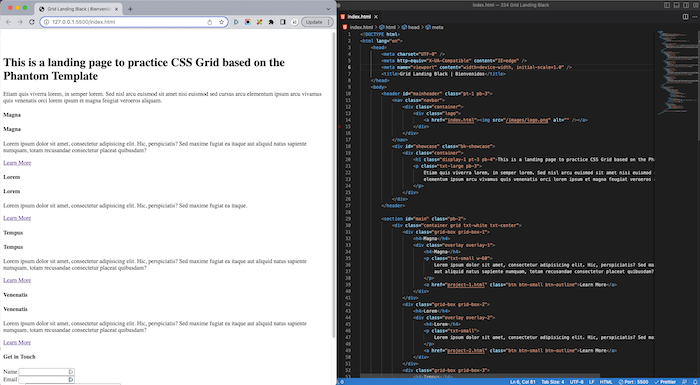Open the Chrome profile avatar
Screen dimensions: 700x385
[295, 22]
